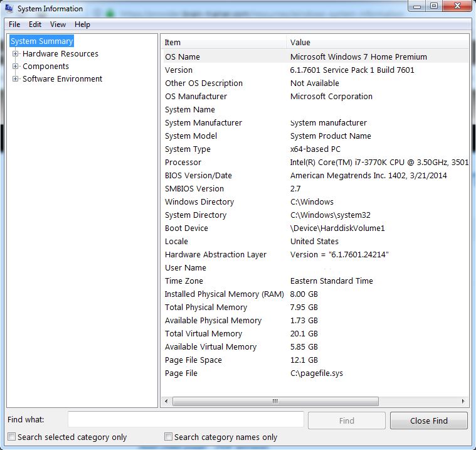Select the Components tree label
Screen dimensions: 476x450
[x=46, y=67]
